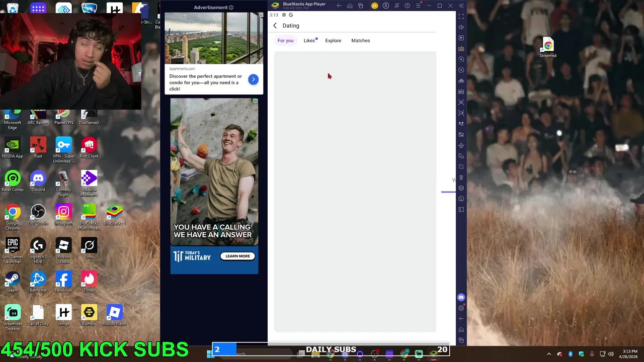Toggle Eco mode gauge in sidebar
This screenshot has width=644, height=362.
[x=461, y=199]
